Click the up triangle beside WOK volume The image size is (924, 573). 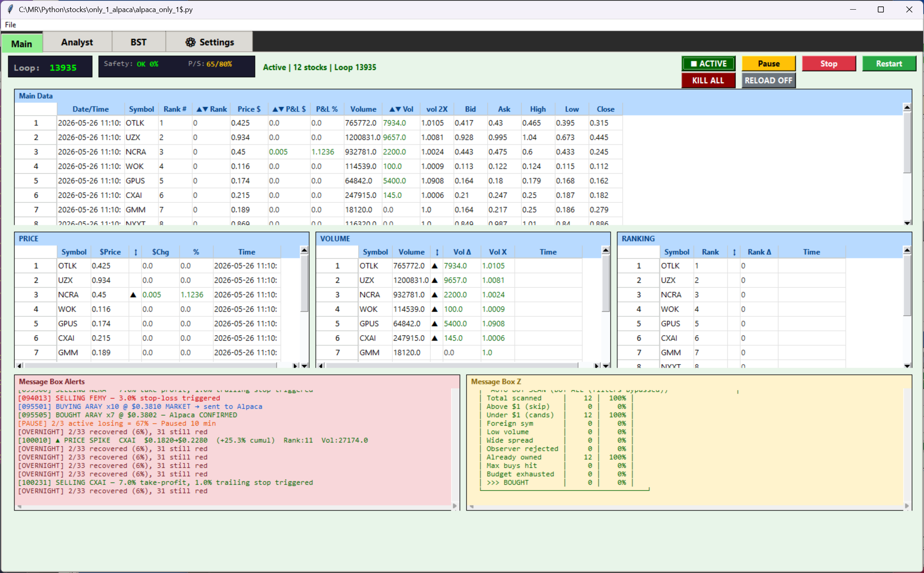(x=434, y=309)
